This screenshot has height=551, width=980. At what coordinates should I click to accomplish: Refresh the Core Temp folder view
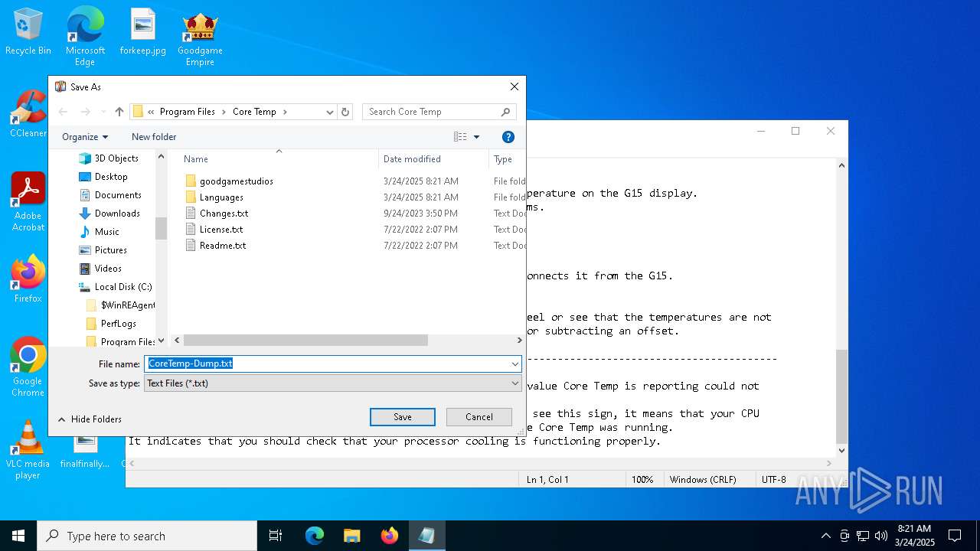(345, 112)
